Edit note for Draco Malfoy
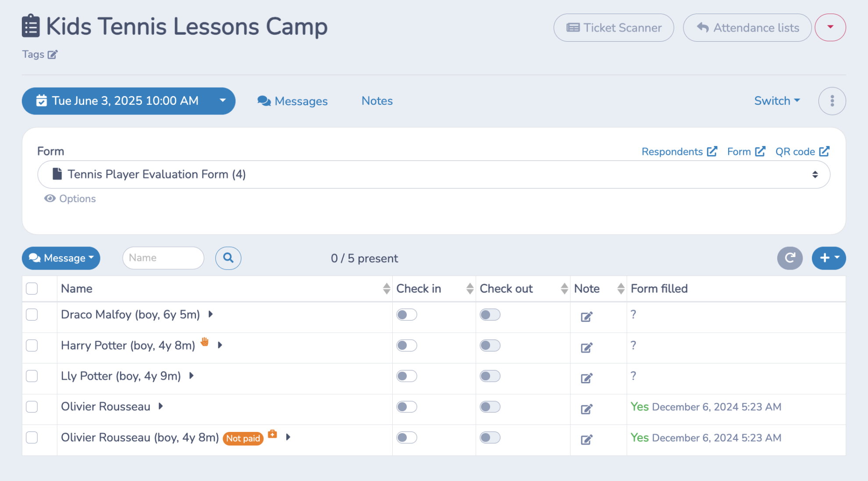Image resolution: width=868 pixels, height=481 pixels. coord(587,317)
